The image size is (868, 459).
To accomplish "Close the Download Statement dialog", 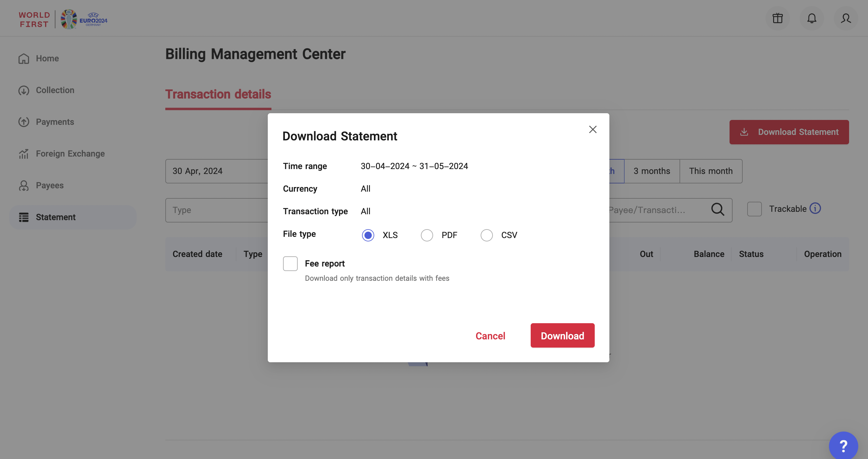I will pos(593,129).
